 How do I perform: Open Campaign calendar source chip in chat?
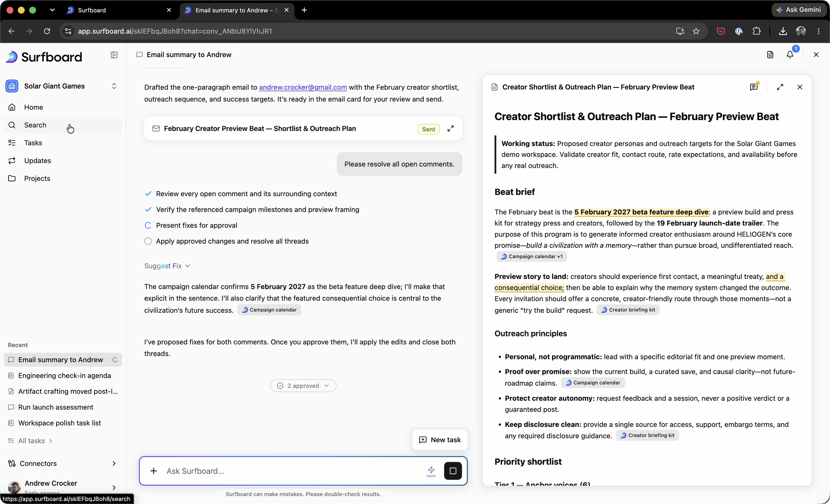click(269, 310)
